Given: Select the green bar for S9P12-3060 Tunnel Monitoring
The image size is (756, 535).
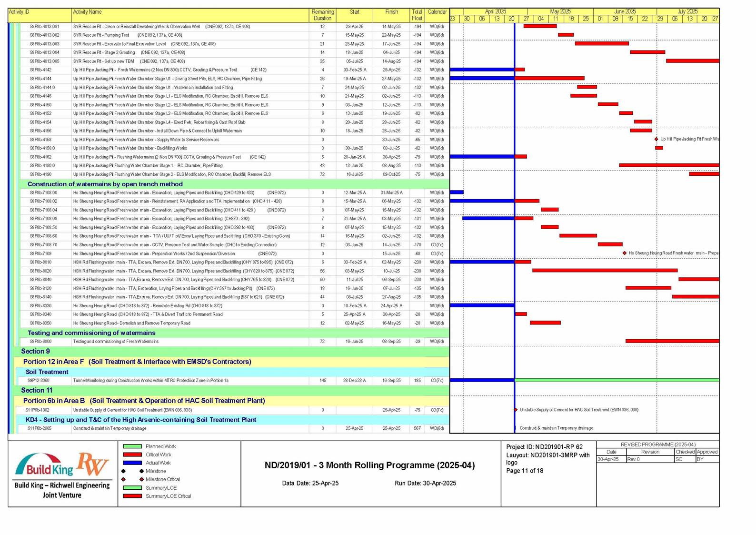Looking at the screenshot, I should 617,380.
